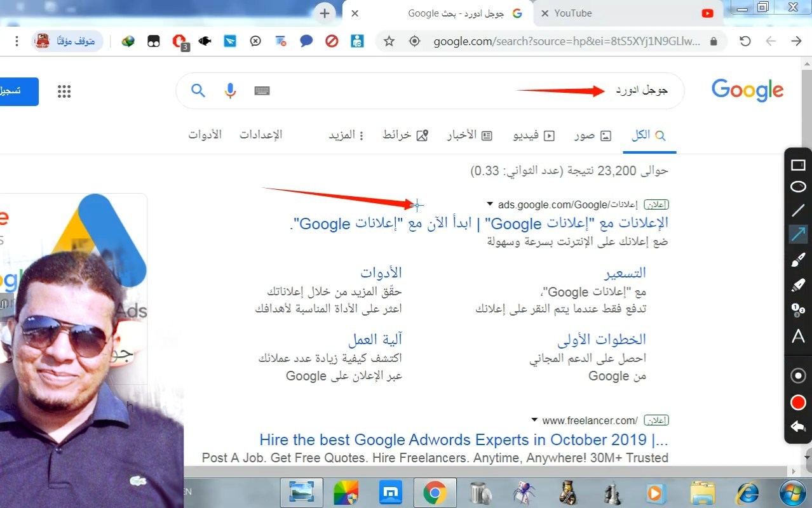Click the blue paper plane extension icon
Screen dimensions: 812x508
[x=230, y=41]
